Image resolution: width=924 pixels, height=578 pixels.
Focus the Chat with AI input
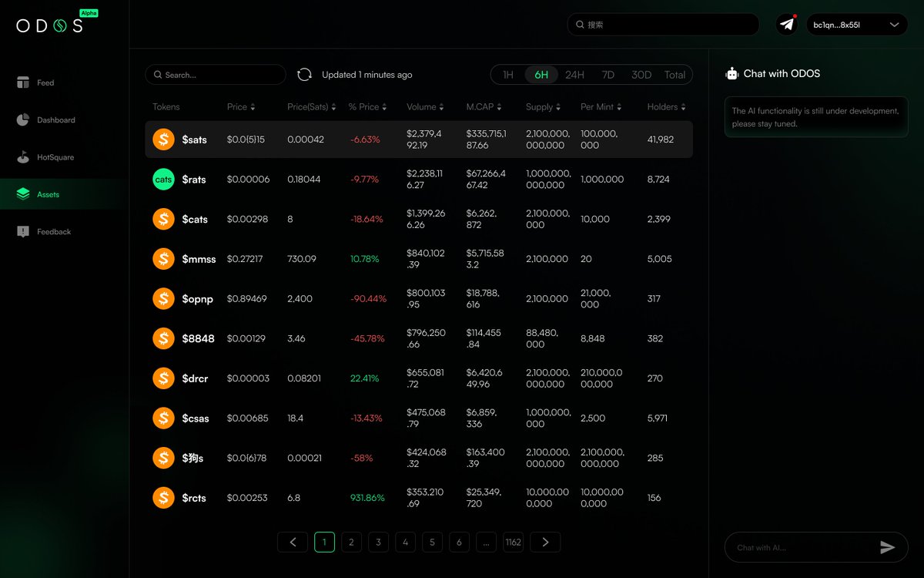(816, 547)
